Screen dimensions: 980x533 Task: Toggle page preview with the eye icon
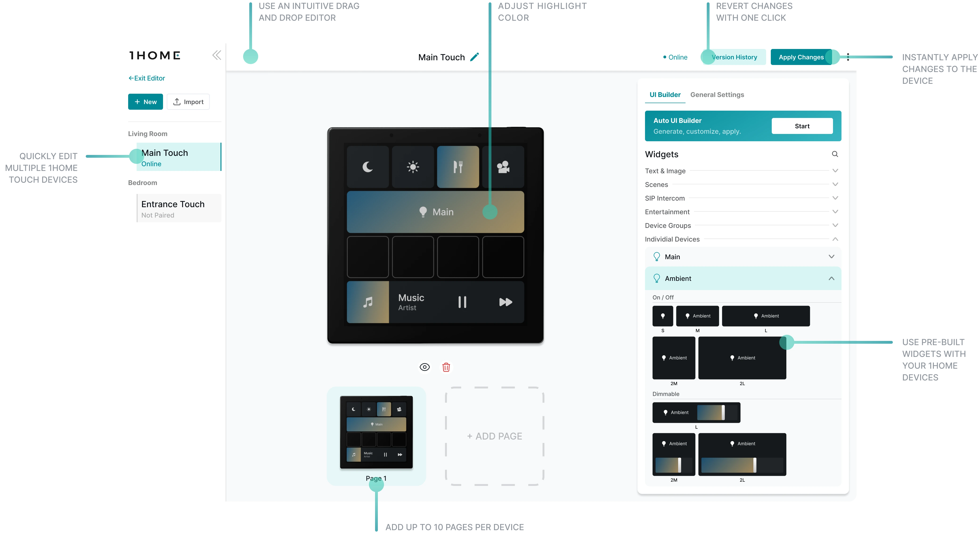425,367
